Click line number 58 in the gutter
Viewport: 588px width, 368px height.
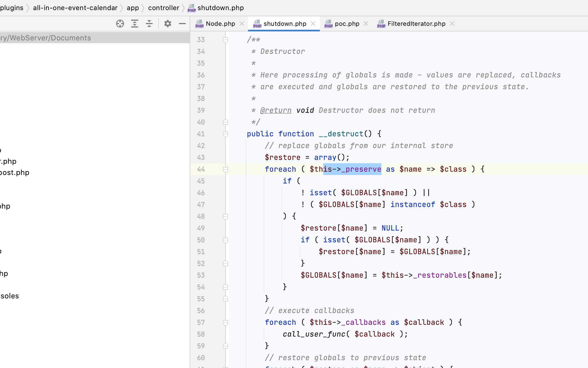(x=201, y=334)
